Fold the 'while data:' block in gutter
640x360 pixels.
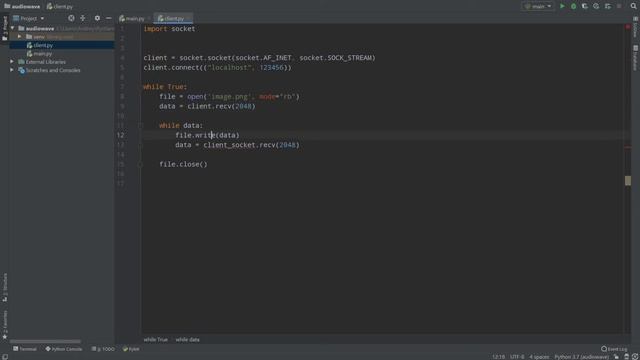coord(140,126)
